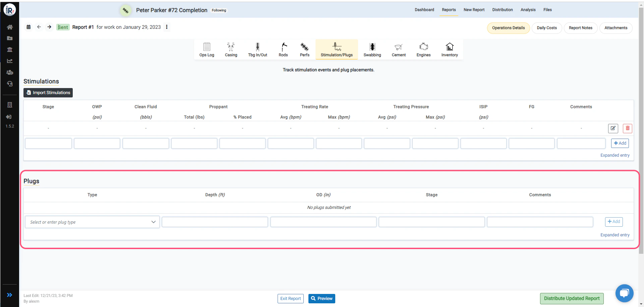Image resolution: width=644 pixels, height=307 pixels.
Task: Expand the sidebar with double chevron
Action: pos(10,295)
